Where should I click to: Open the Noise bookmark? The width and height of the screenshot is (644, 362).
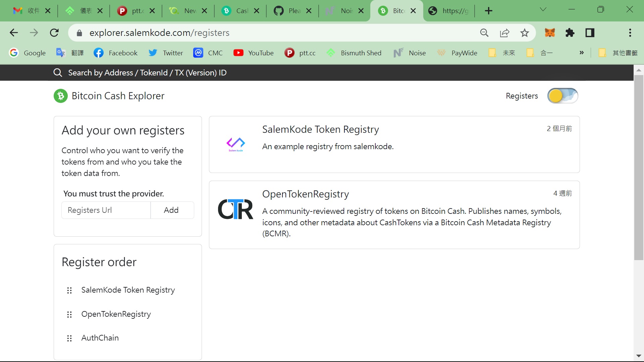click(x=410, y=53)
